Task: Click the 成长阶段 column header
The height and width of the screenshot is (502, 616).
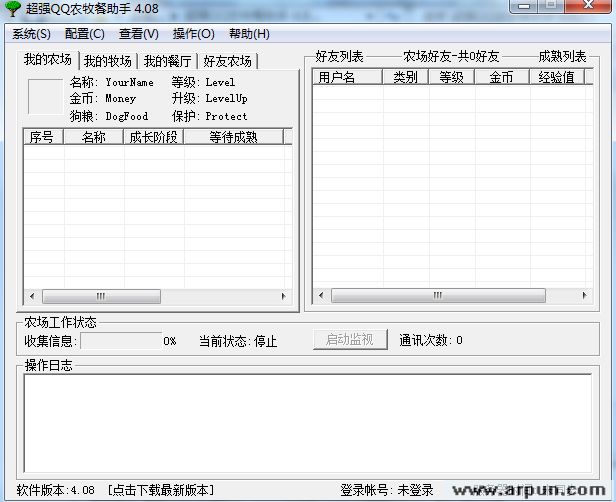Action: point(154,137)
